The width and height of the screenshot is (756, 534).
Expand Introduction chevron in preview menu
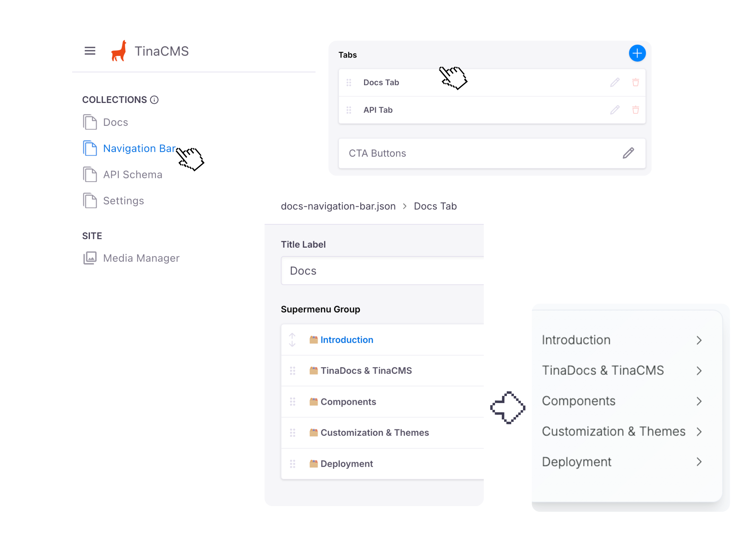(x=699, y=340)
